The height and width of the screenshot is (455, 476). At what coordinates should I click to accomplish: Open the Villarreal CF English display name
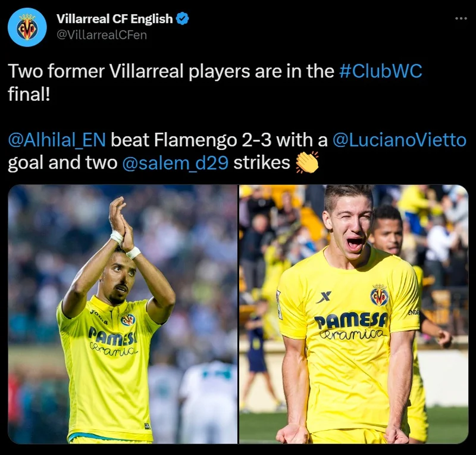point(114,19)
